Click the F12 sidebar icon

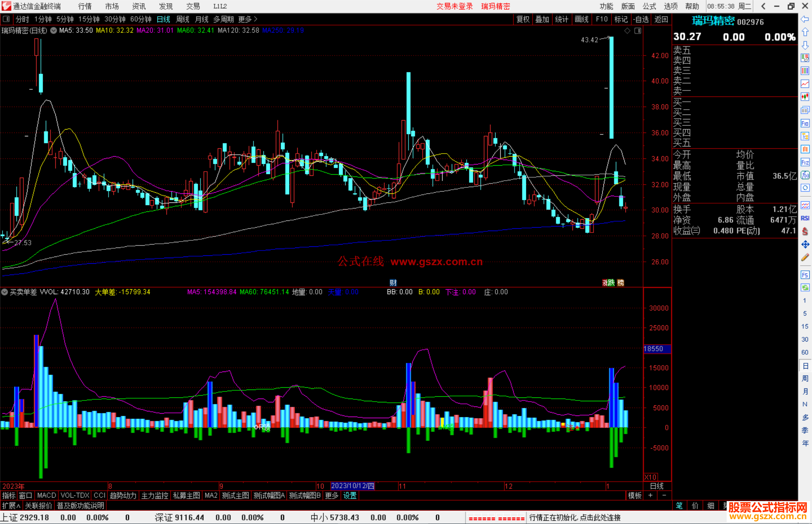point(805,162)
